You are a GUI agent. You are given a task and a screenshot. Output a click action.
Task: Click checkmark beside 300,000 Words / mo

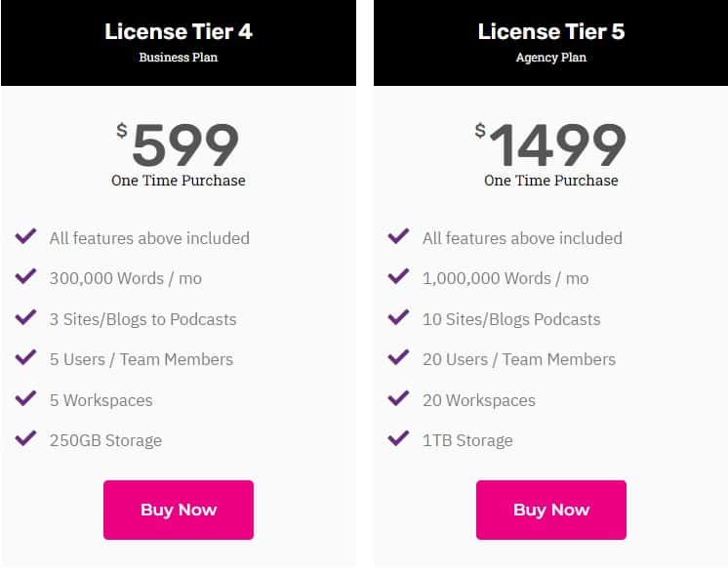coord(26,277)
